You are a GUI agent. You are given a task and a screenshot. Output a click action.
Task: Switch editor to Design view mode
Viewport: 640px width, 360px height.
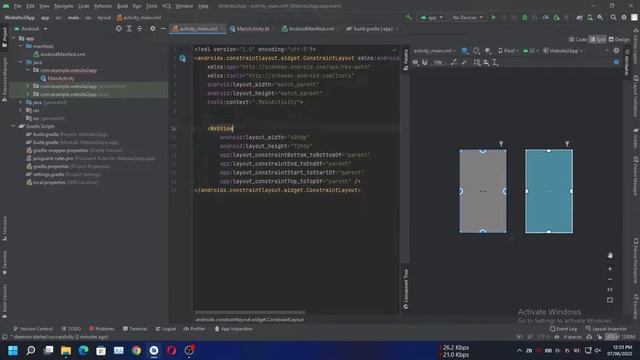tap(619, 40)
